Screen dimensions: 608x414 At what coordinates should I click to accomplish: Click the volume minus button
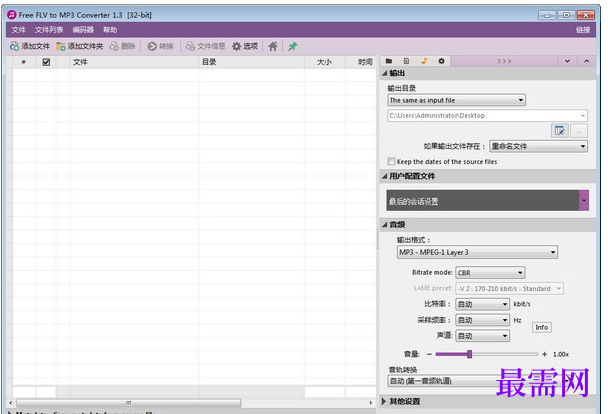click(429, 354)
